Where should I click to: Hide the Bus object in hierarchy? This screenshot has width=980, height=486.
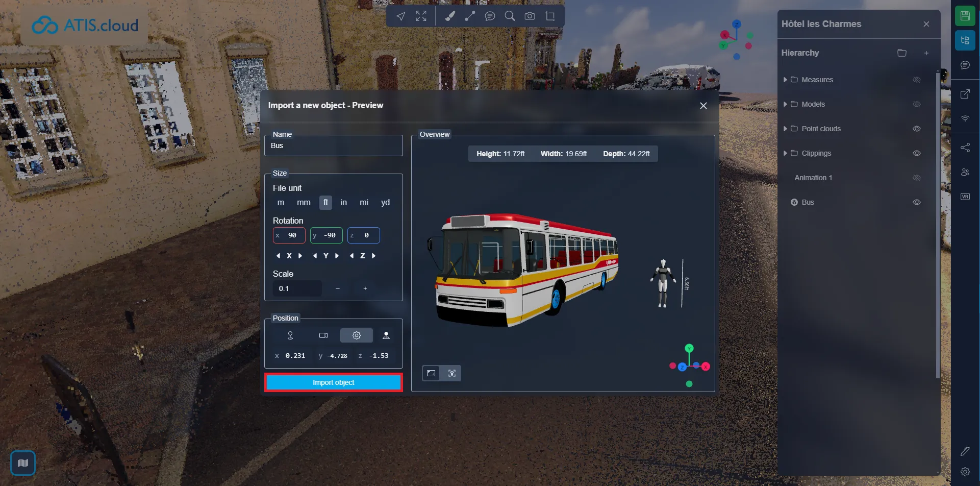(916, 202)
